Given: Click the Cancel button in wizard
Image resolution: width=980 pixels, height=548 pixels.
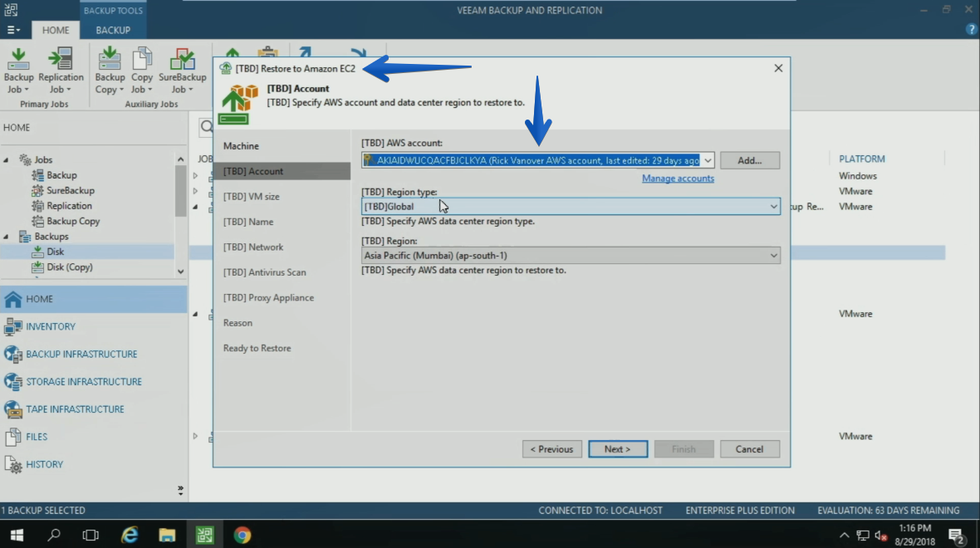Looking at the screenshot, I should pos(749,449).
